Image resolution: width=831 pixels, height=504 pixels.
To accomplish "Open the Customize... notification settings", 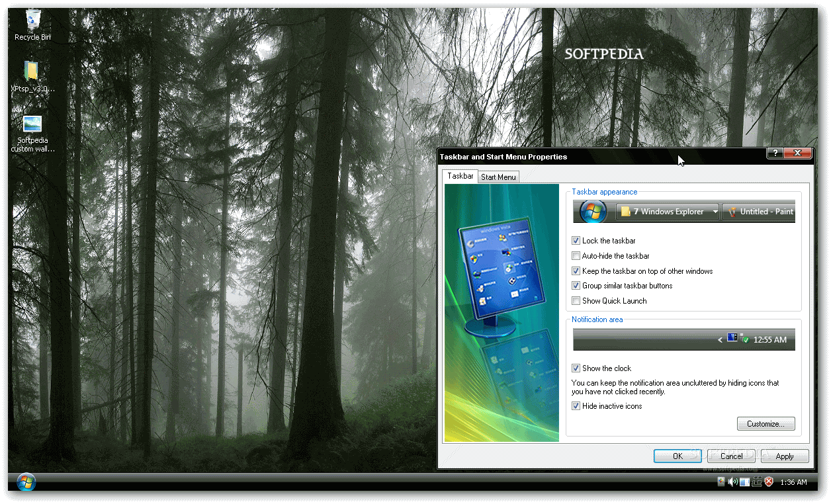I will [x=765, y=424].
